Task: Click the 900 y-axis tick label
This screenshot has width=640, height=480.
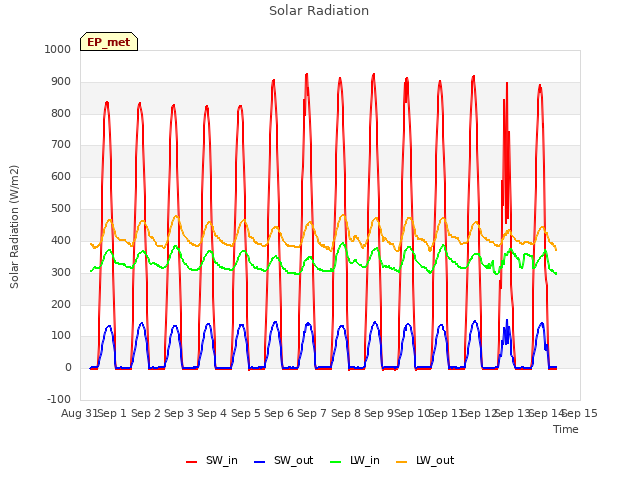Action: (x=61, y=82)
